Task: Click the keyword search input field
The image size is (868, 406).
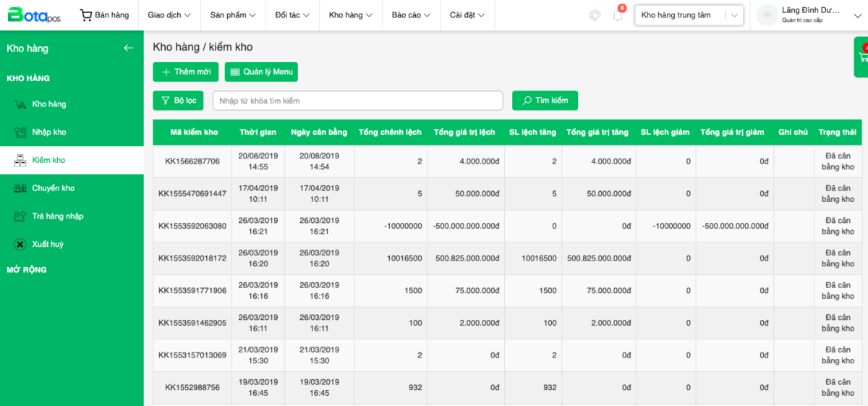Action: tap(357, 101)
